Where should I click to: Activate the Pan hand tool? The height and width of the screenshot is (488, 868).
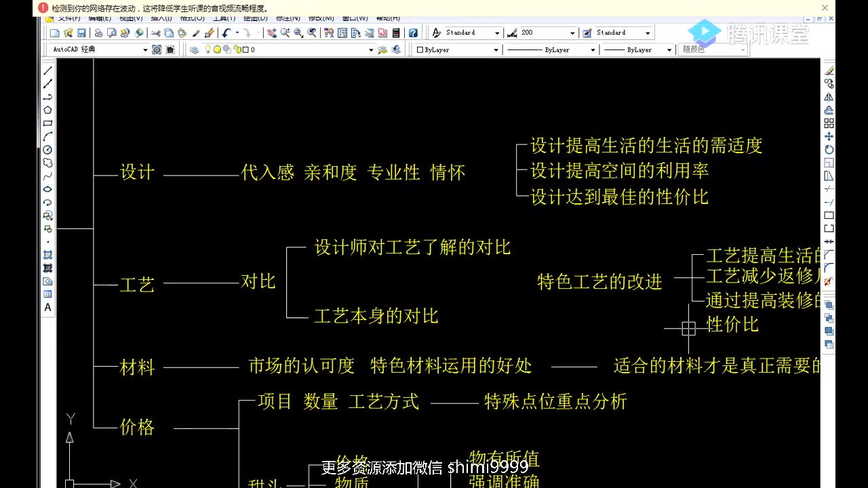pyautogui.click(x=272, y=33)
